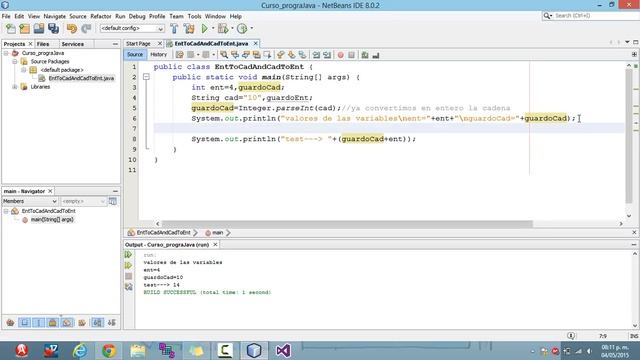Open the Run Project dropdown arrow
The height and width of the screenshot is (360, 640).
213,29
